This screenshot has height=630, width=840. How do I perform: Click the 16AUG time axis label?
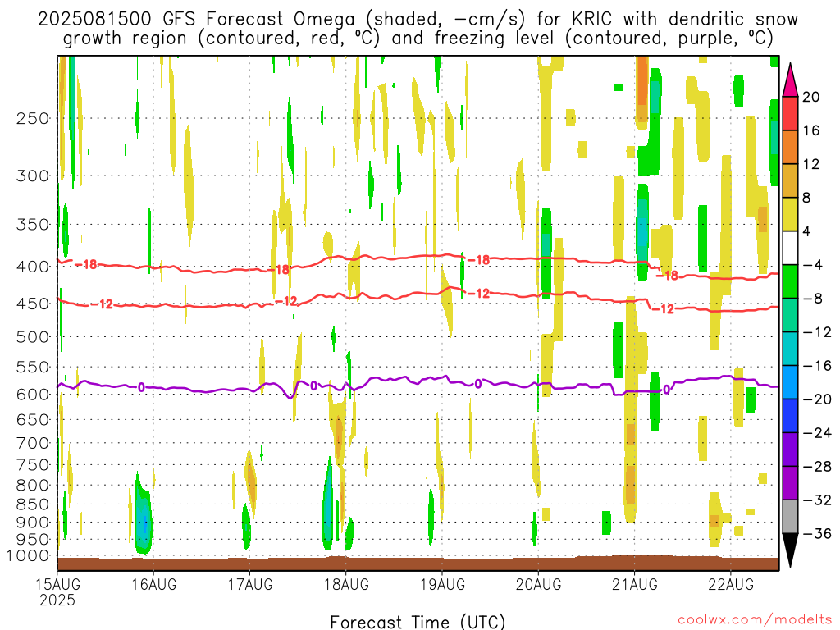coord(153,584)
